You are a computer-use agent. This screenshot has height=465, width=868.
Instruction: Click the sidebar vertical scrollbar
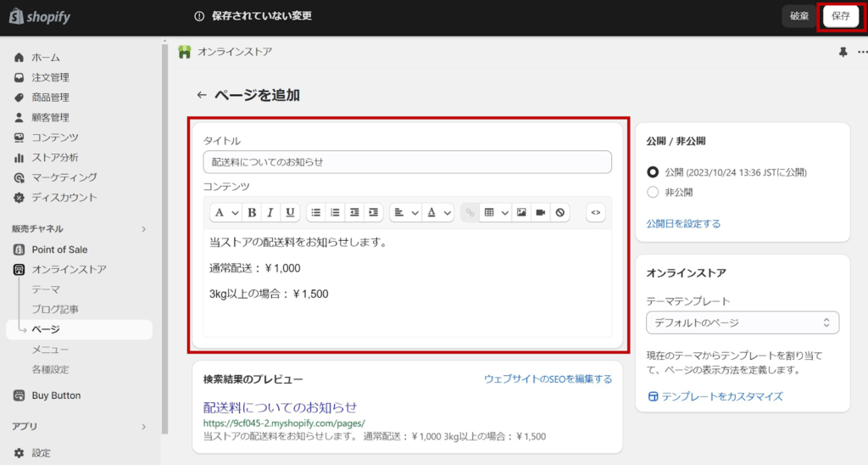pos(165,238)
